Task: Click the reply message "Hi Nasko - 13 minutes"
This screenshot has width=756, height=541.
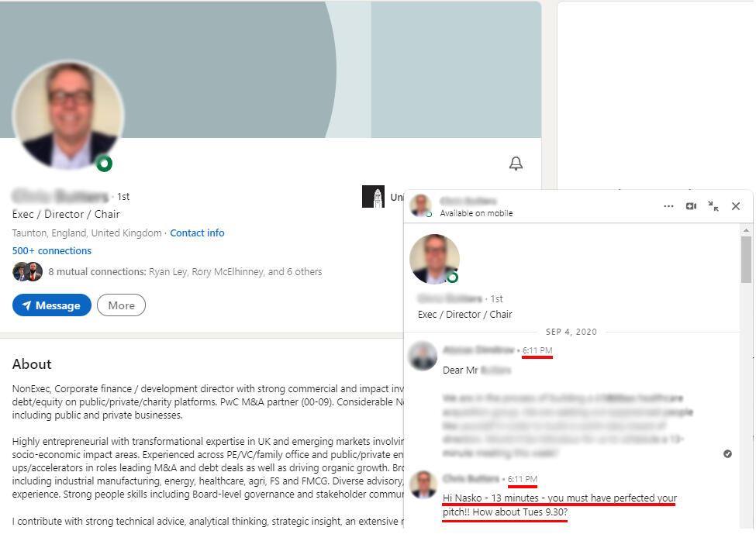Action: [x=559, y=505]
